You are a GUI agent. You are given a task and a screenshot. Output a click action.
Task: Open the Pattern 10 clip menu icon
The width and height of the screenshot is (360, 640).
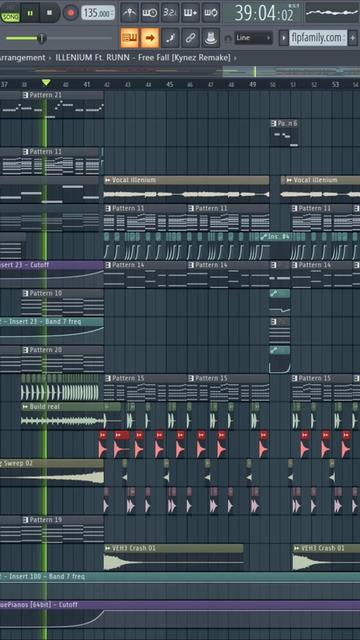[26, 293]
